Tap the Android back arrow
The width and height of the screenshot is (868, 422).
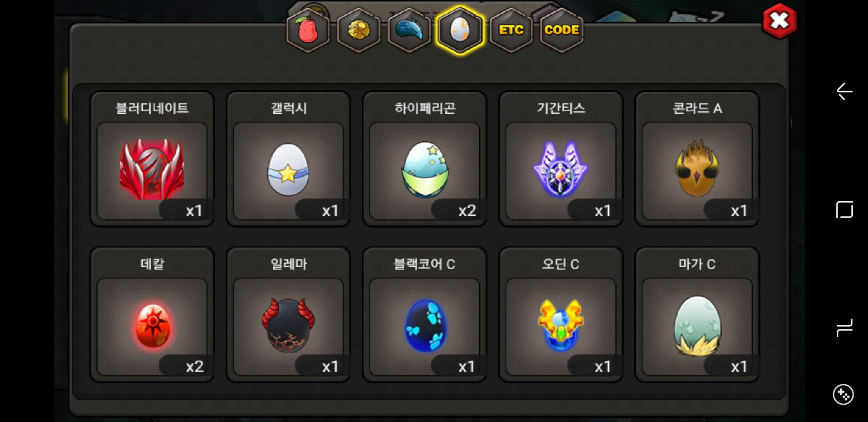point(844,91)
